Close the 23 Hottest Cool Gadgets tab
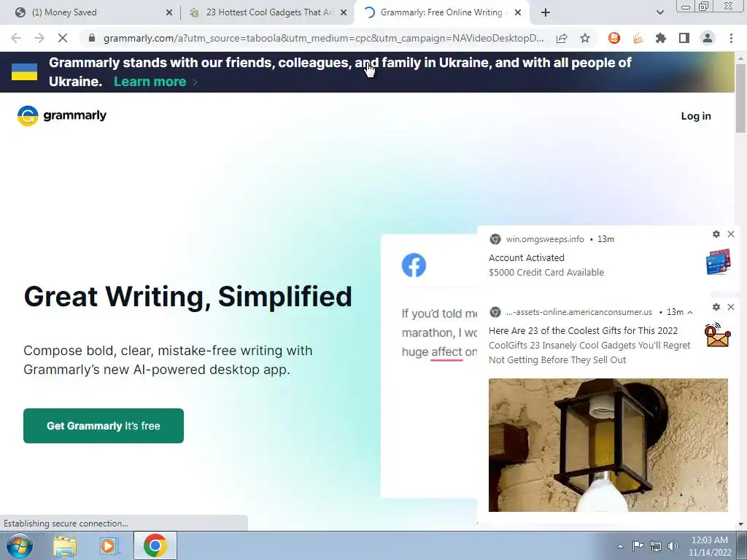 click(344, 13)
